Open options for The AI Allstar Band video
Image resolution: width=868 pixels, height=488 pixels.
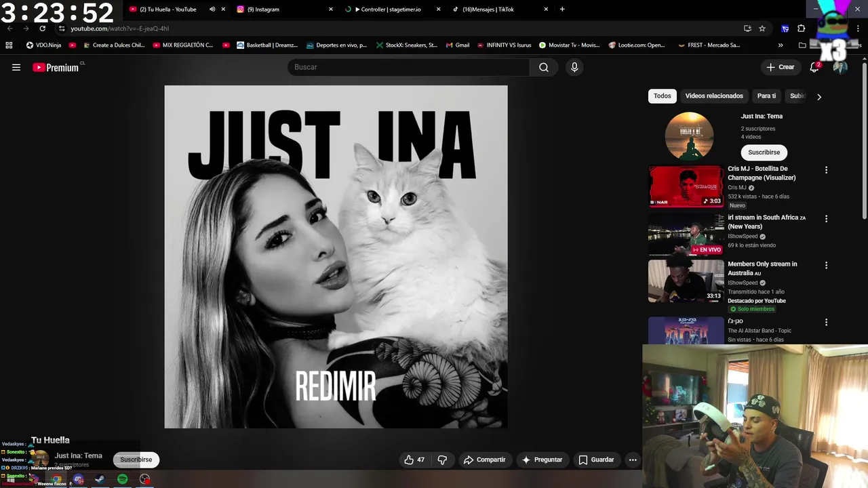[826, 323]
